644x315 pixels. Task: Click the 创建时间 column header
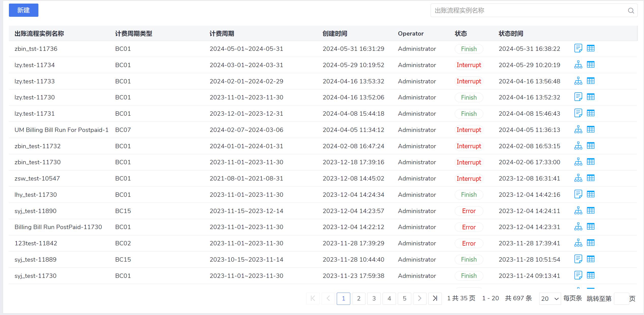coord(335,34)
